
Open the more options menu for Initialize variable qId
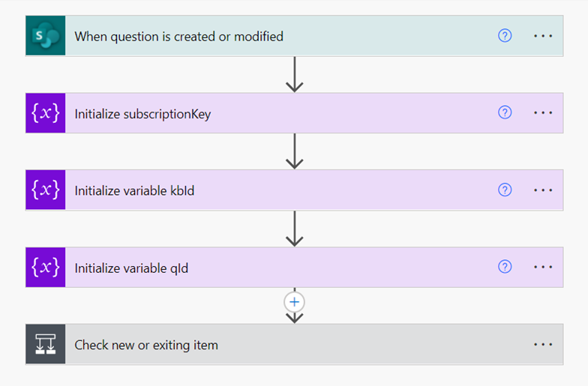pyautogui.click(x=543, y=268)
